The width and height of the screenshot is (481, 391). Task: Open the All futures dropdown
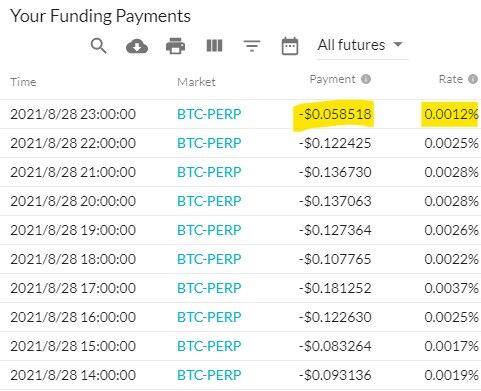[x=362, y=47]
